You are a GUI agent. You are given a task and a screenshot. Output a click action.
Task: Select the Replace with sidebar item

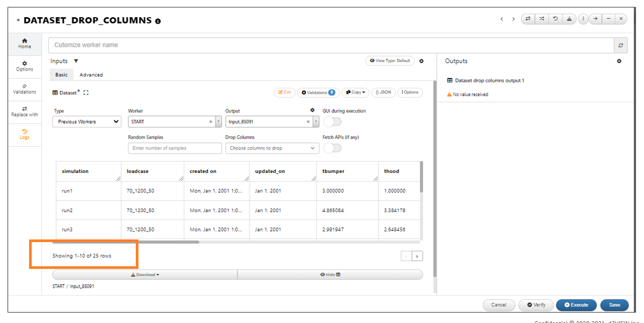pos(24,112)
